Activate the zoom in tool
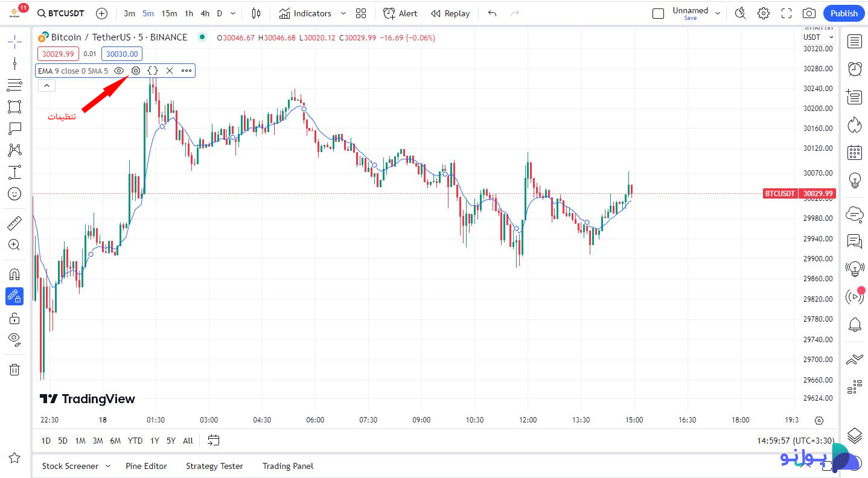The width and height of the screenshot is (868, 478). (x=14, y=244)
